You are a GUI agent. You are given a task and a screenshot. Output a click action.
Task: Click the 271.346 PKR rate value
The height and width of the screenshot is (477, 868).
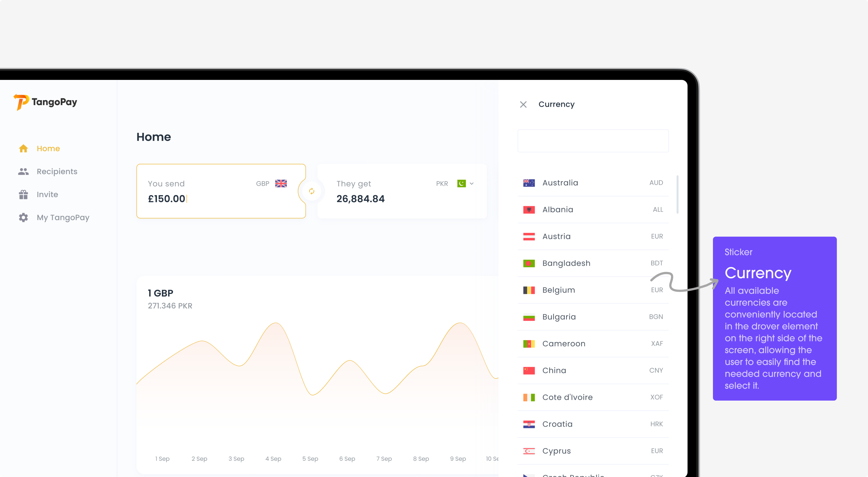[170, 306]
